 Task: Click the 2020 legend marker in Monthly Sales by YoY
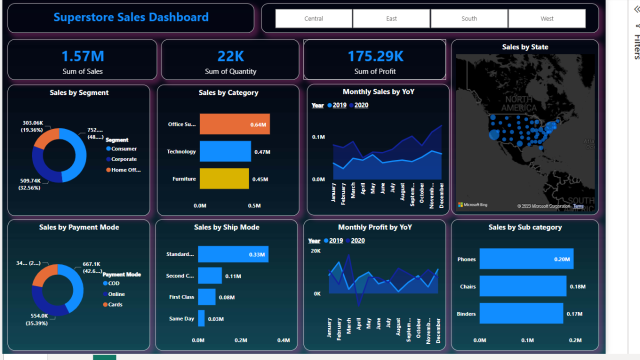pyautogui.click(x=351, y=105)
